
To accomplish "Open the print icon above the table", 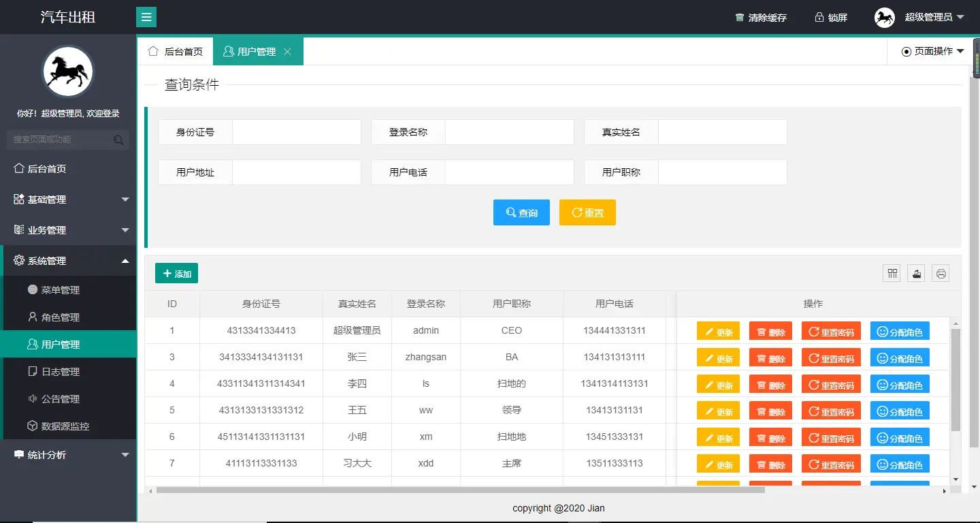I will pyautogui.click(x=941, y=273).
